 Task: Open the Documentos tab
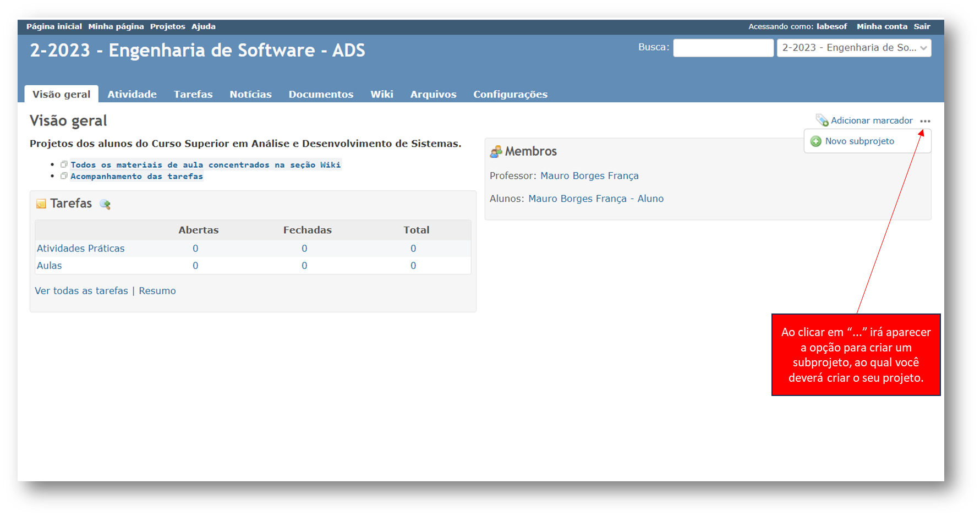click(321, 94)
